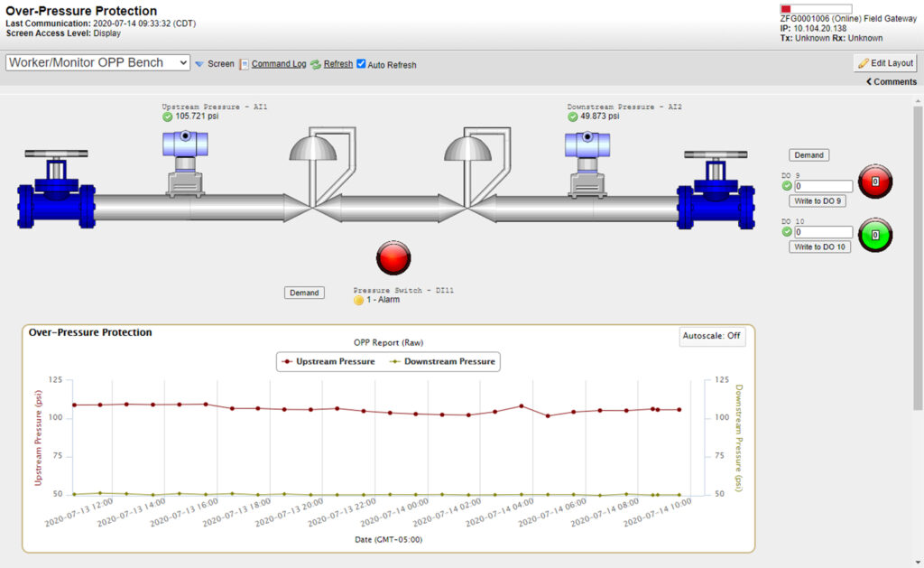Open the Worker/Monitor OPP Bench dropdown
The width and height of the screenshot is (924, 568).
[97, 63]
